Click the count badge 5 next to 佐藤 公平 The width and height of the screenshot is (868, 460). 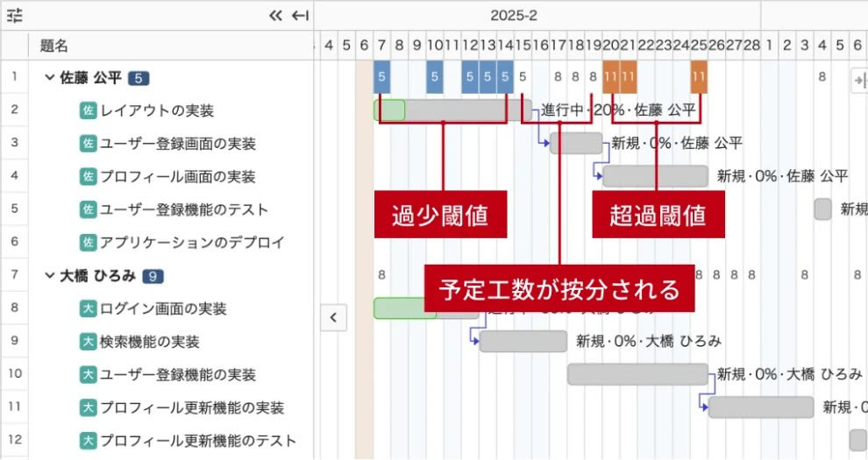coord(139,78)
